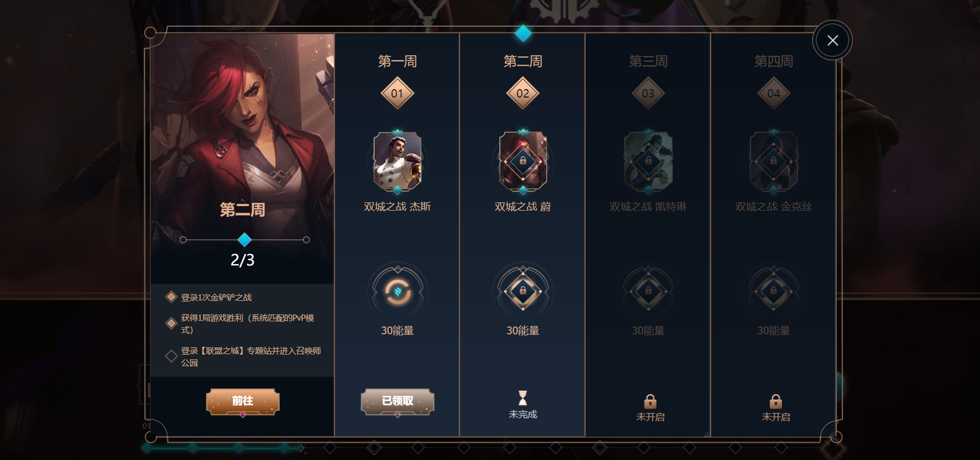
Task: Click the 双城之战 杰斯 portrait icon
Action: coord(398,161)
